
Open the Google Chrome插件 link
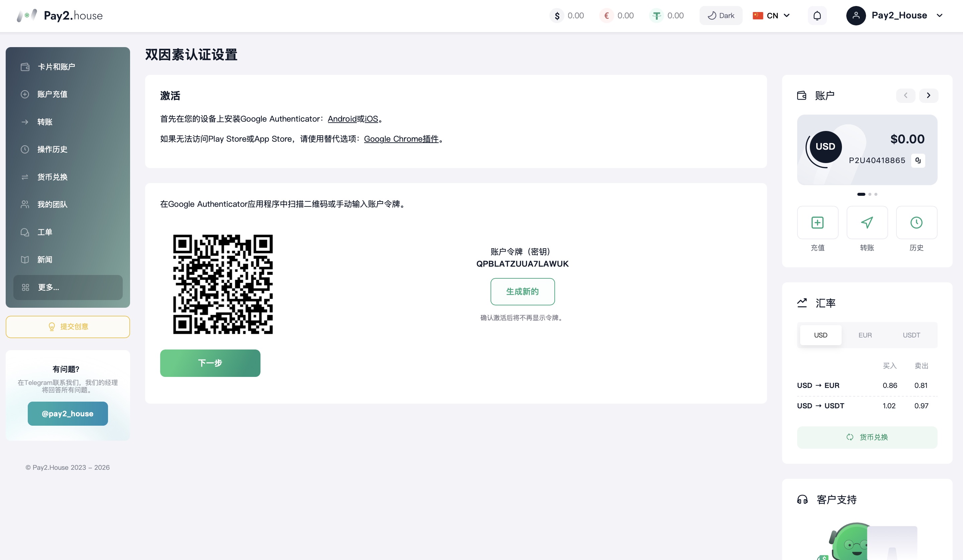pyautogui.click(x=401, y=139)
